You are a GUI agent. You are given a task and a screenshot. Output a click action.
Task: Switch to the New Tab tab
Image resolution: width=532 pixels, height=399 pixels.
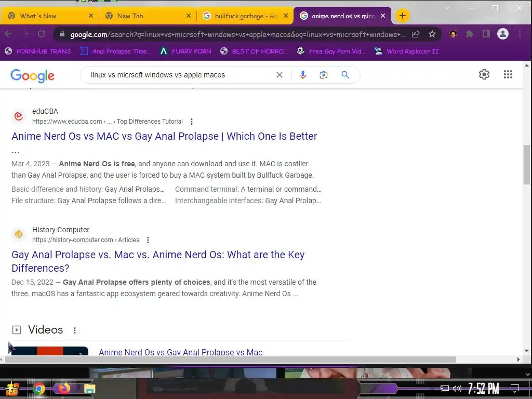click(147, 16)
